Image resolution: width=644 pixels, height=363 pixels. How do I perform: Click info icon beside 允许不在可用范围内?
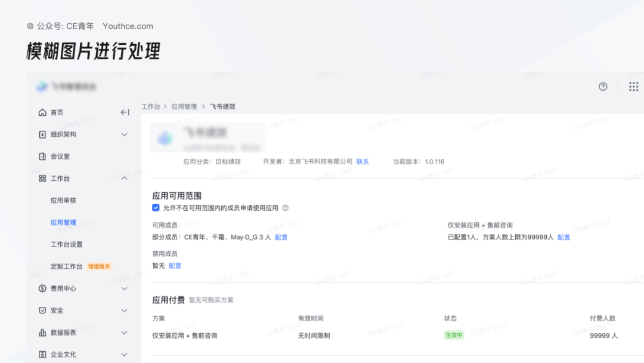(286, 208)
